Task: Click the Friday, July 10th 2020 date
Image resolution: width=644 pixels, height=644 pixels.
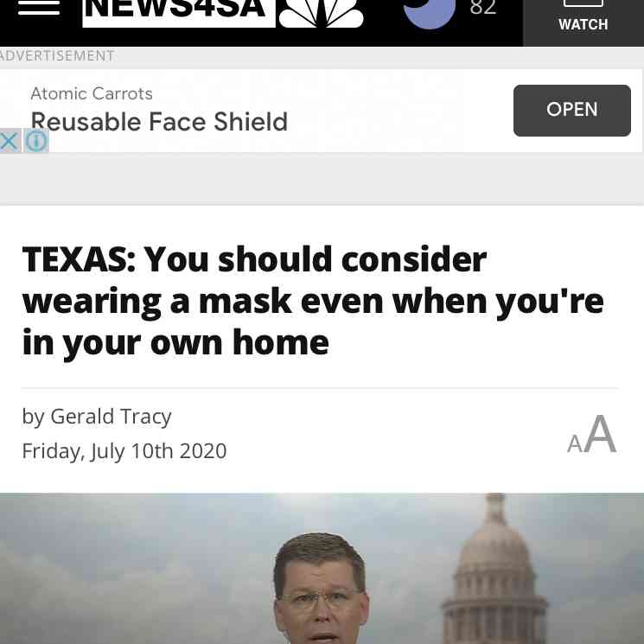Action: click(124, 451)
